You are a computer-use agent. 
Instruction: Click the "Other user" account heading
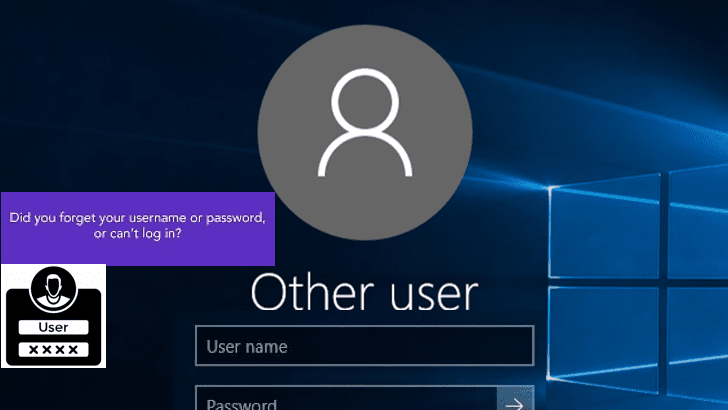coord(364,294)
